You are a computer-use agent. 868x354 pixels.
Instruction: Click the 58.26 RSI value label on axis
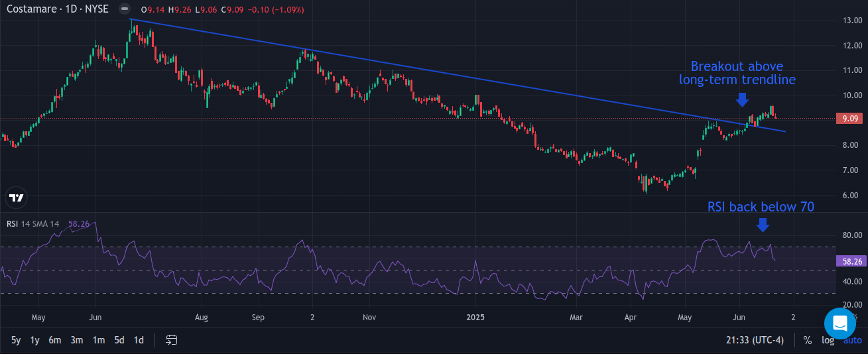tap(852, 262)
